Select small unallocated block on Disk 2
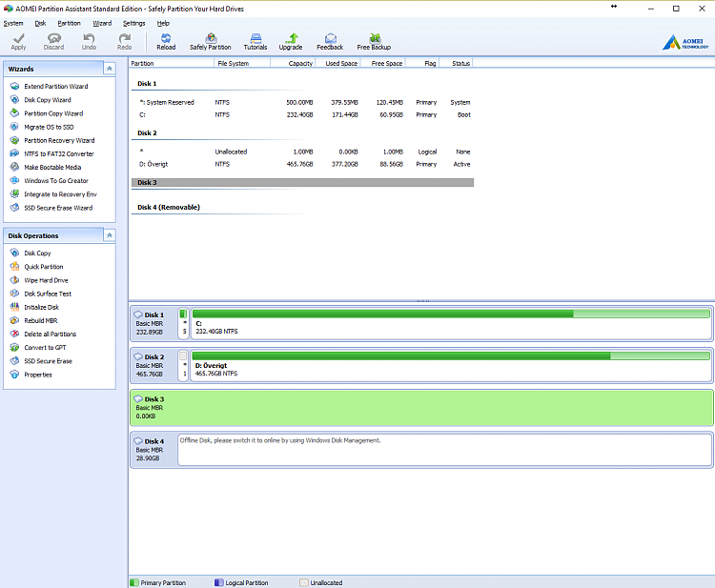This screenshot has width=715, height=588. click(183, 365)
